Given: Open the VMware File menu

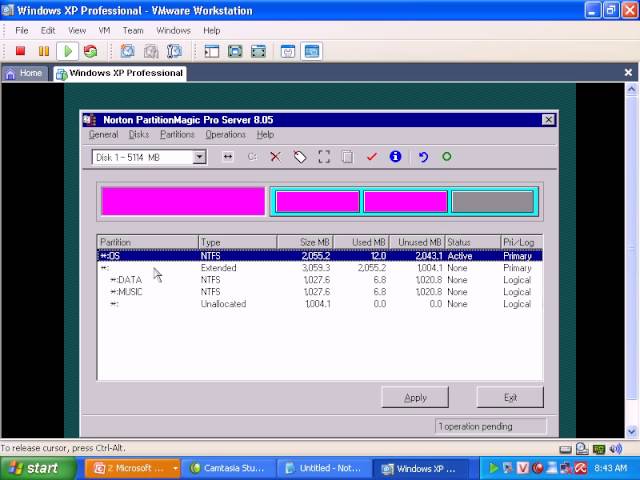Looking at the screenshot, I should pos(22,31).
